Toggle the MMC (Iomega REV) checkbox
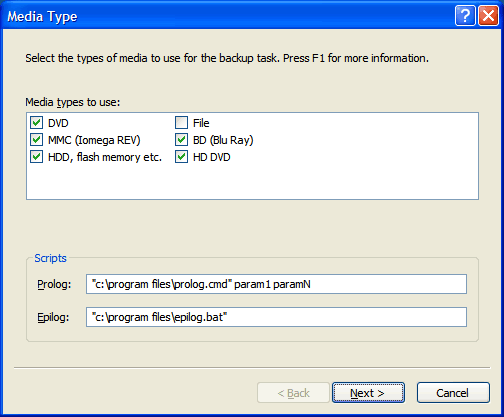The width and height of the screenshot is (504, 417). tap(36, 140)
